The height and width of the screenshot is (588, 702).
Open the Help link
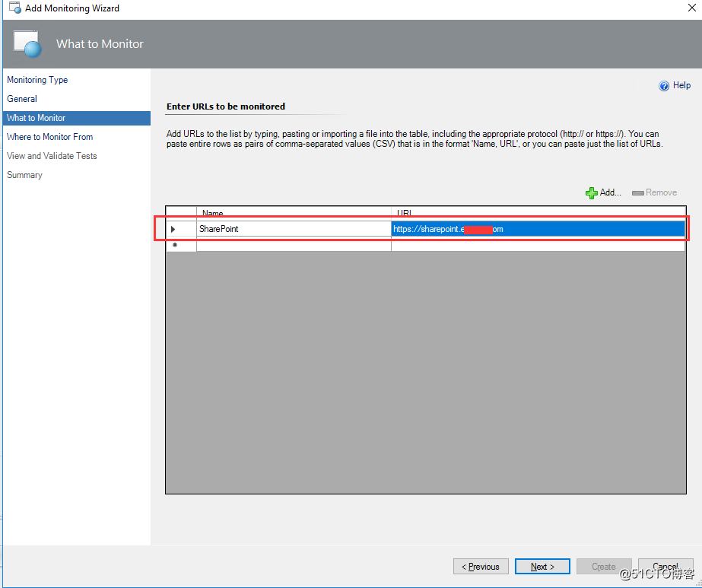[x=681, y=85]
